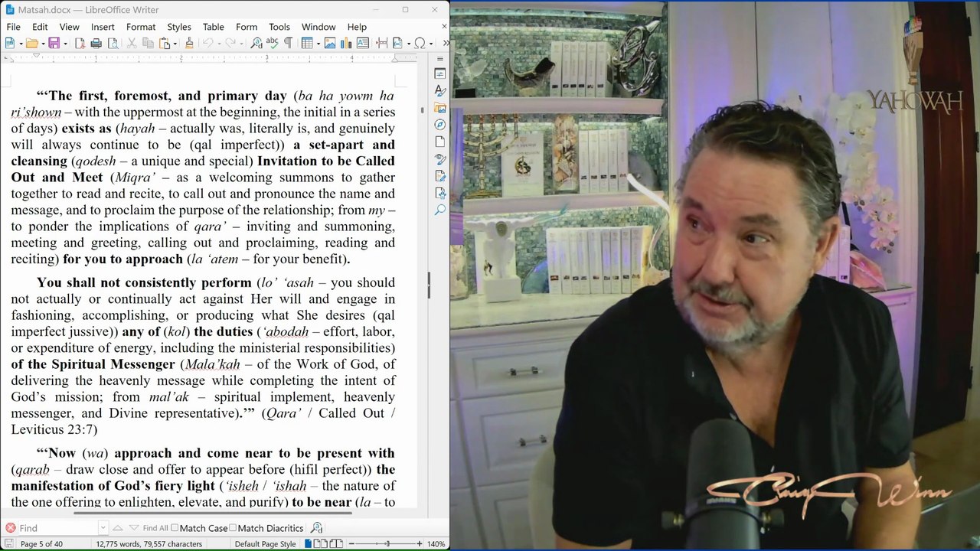The width and height of the screenshot is (980, 551).
Task: Open the sidebar settings hamburger menu
Action: (x=440, y=58)
